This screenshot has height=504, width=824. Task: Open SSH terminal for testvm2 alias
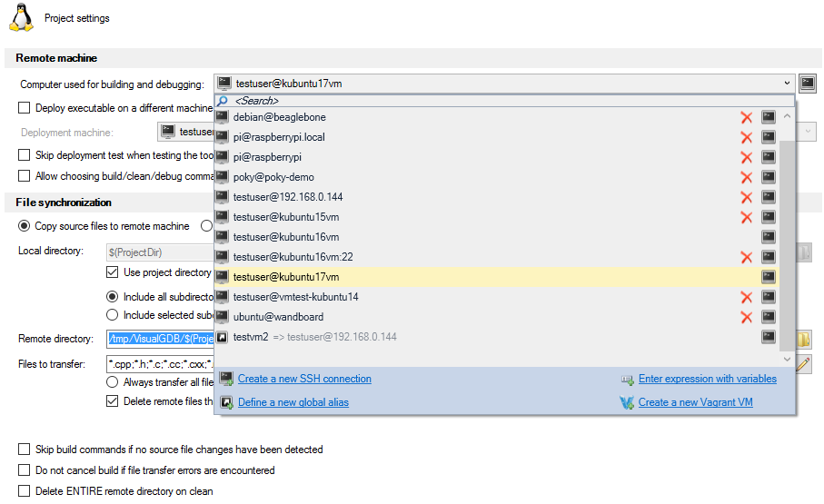(769, 336)
